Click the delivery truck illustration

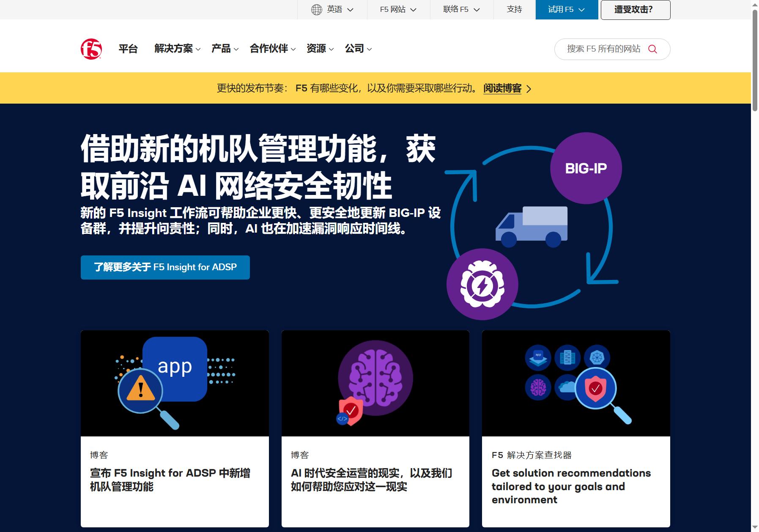532,227
